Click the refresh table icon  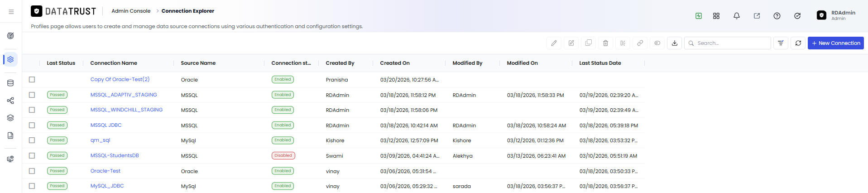coord(798,43)
